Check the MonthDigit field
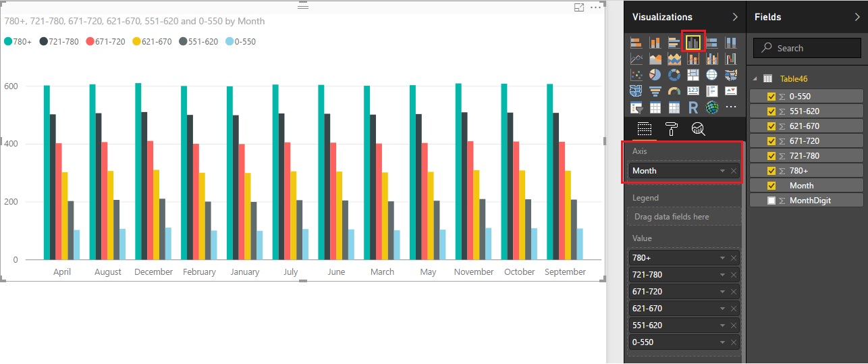Screen dimensions: 868x364 (x=771, y=201)
